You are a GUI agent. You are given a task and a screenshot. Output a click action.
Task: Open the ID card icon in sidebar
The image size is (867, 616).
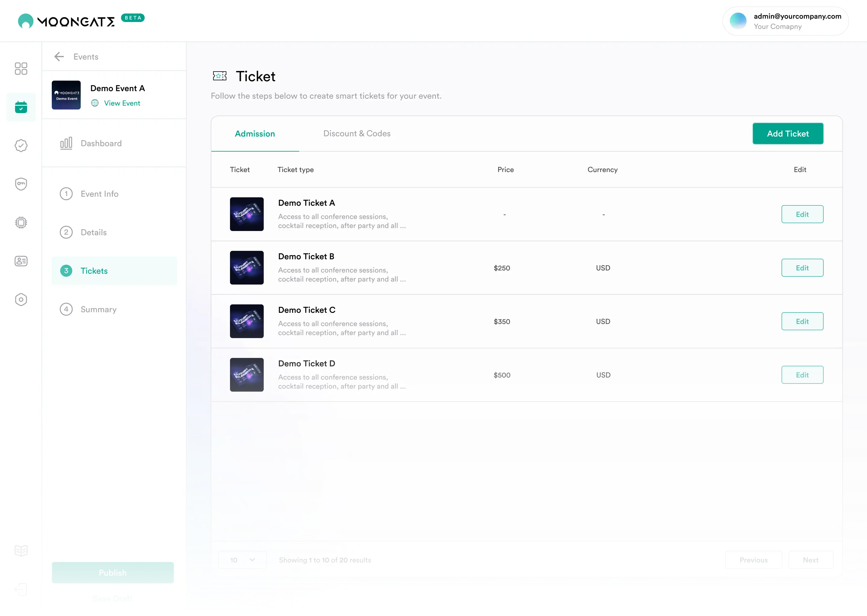coord(21,261)
